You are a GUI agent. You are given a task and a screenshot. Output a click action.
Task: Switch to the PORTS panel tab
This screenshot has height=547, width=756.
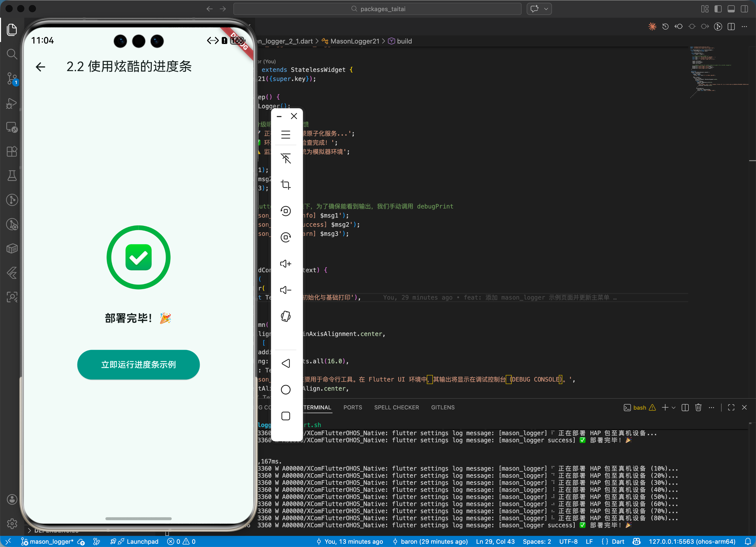click(x=353, y=407)
